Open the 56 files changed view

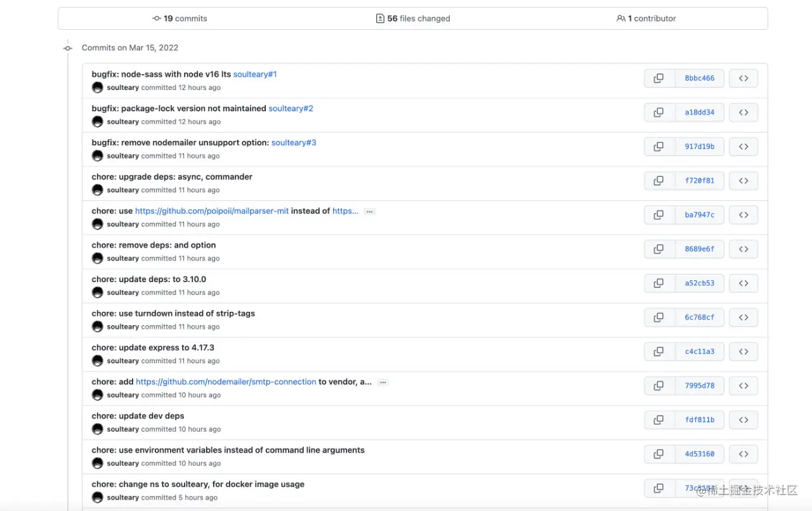click(413, 18)
